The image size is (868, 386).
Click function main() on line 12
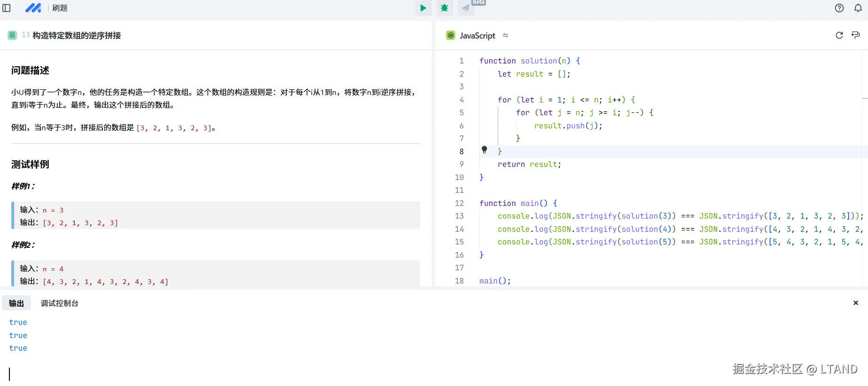[518, 204]
